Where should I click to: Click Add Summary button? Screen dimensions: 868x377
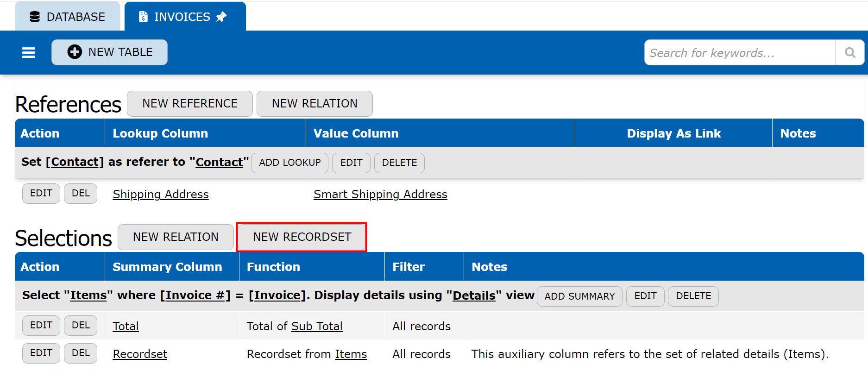point(580,296)
